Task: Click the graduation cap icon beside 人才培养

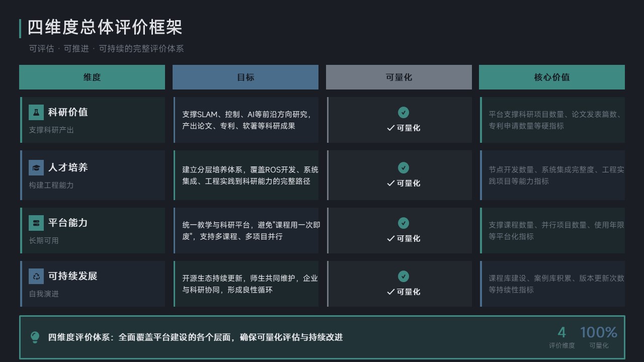Action: (x=36, y=168)
